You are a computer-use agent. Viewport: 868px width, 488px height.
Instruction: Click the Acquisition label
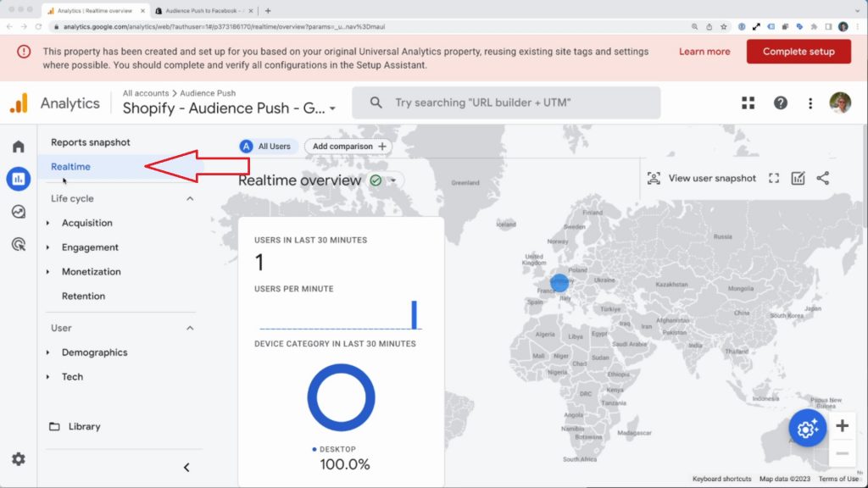click(87, 223)
